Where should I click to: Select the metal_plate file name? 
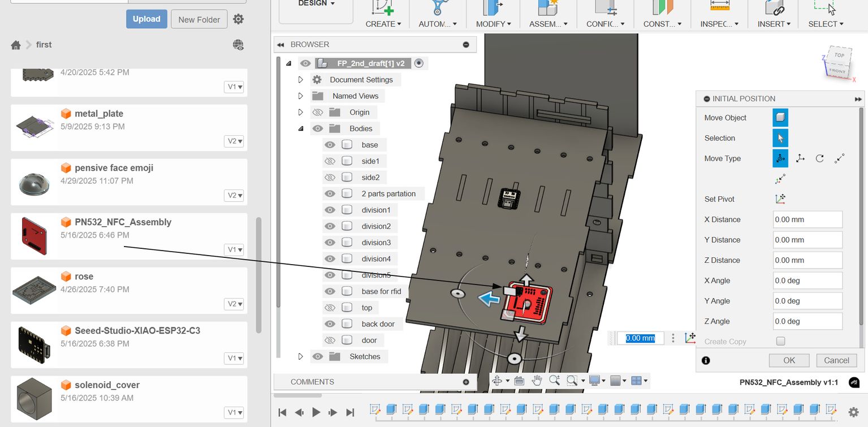pyautogui.click(x=99, y=114)
